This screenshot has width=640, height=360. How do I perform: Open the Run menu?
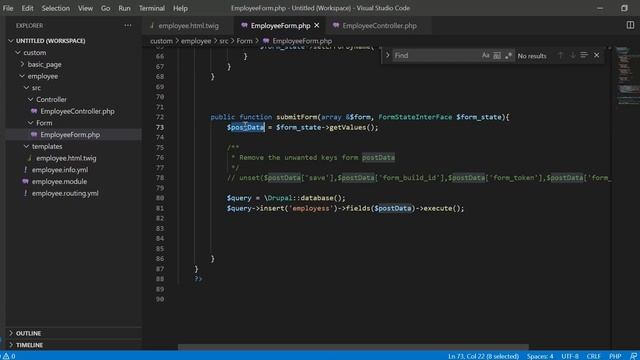(x=124, y=8)
